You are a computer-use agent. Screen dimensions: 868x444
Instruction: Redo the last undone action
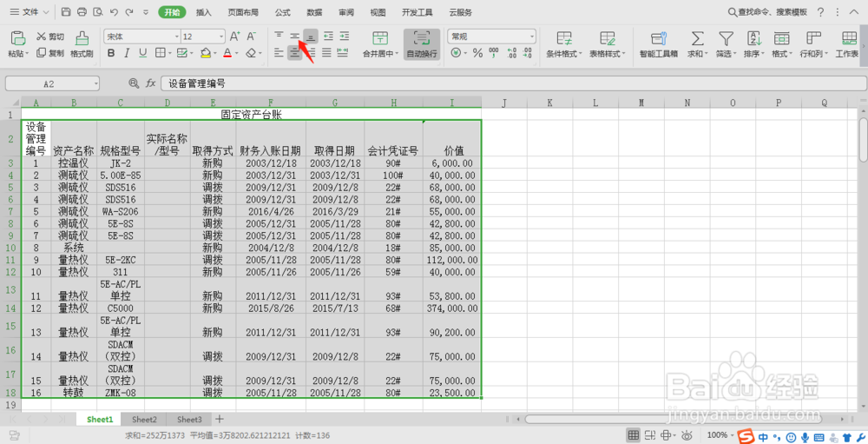point(129,11)
